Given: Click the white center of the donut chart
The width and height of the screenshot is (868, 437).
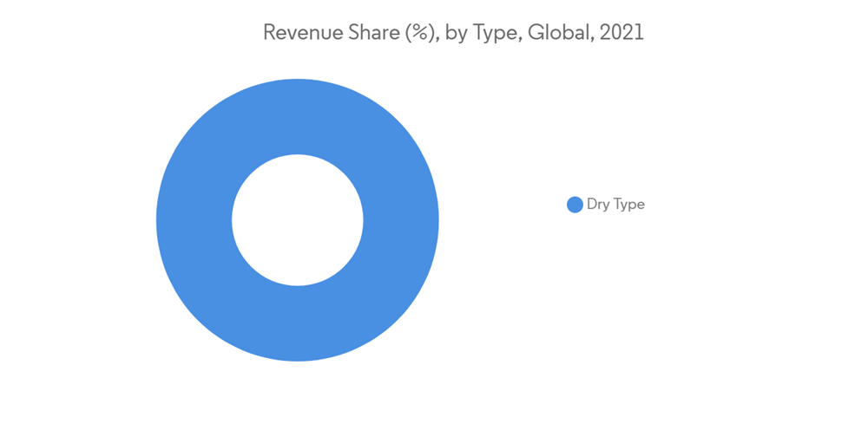Looking at the screenshot, I should tap(298, 220).
